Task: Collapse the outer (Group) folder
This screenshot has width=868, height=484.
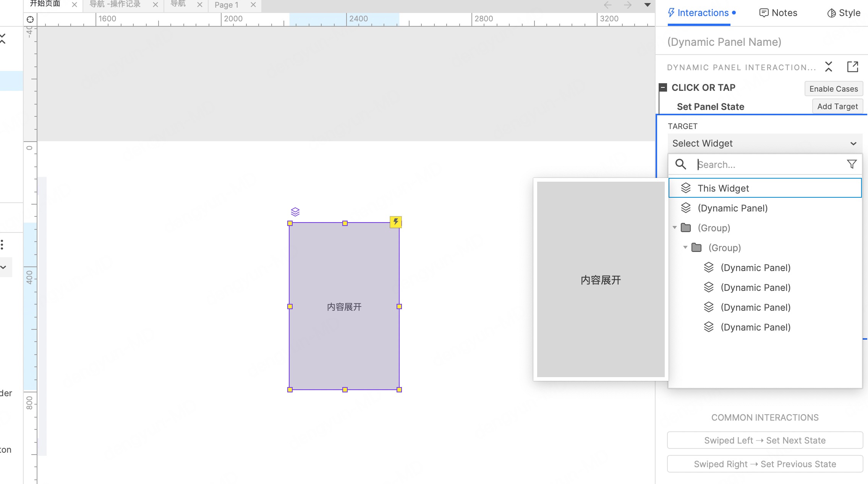Action: [x=675, y=227]
